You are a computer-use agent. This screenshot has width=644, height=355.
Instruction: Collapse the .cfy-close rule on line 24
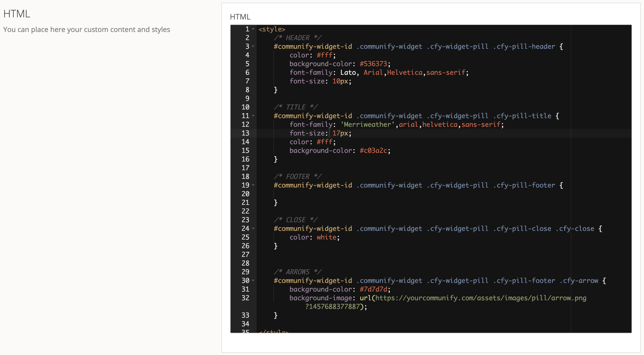[253, 228]
